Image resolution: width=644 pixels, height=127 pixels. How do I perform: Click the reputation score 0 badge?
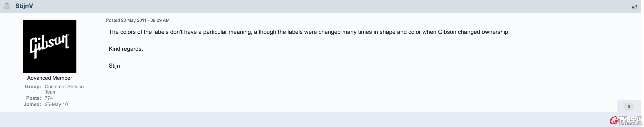point(628,107)
